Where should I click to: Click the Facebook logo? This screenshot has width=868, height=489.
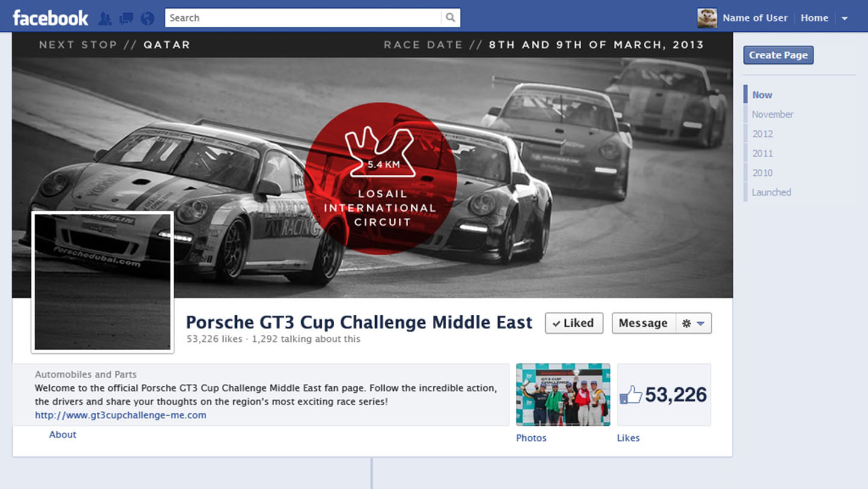[50, 18]
